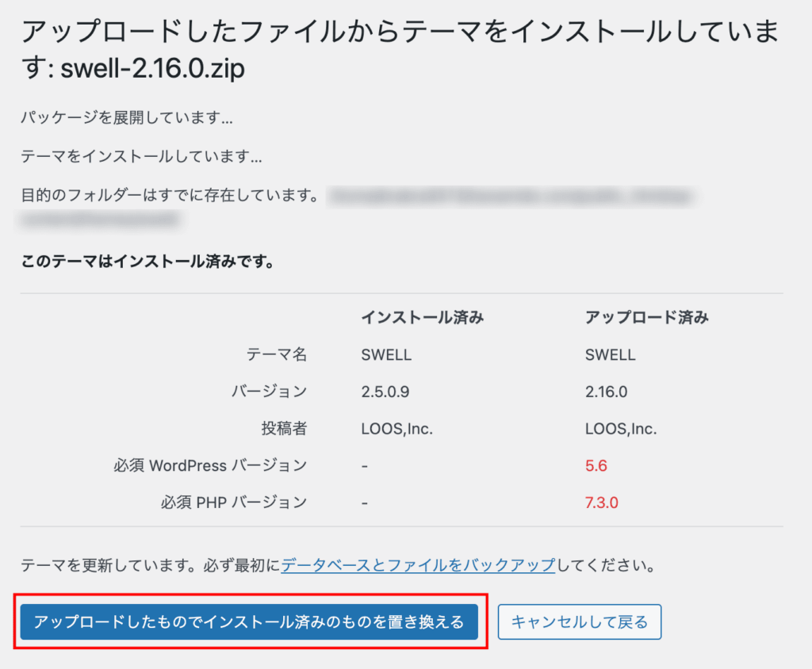The height and width of the screenshot is (669, 812).
Task: Click uploaded version value 2.16.0
Action: [x=606, y=392]
